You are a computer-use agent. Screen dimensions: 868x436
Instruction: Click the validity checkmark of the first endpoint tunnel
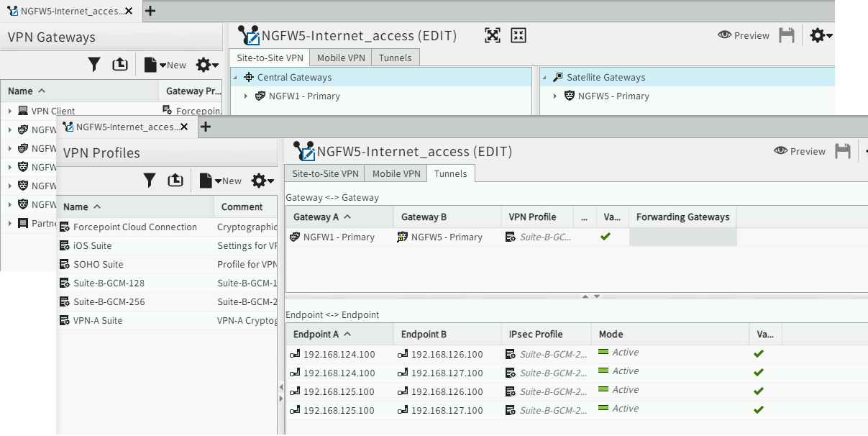(x=758, y=353)
